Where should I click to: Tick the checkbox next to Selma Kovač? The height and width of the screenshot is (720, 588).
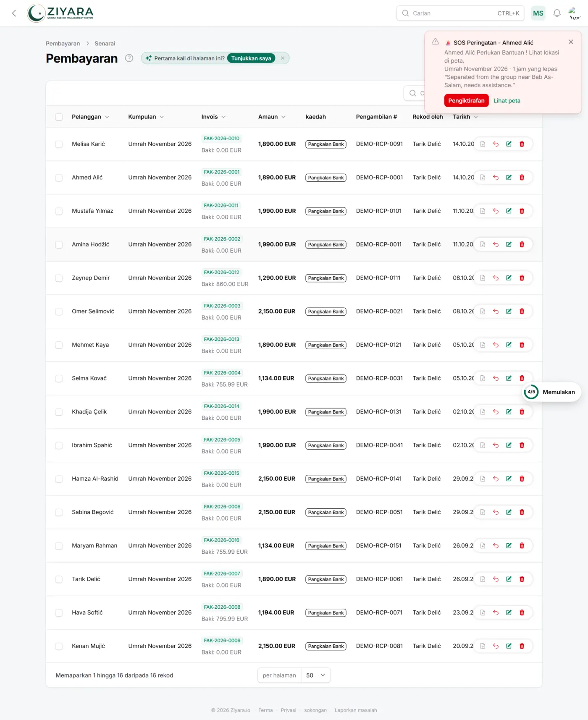click(x=59, y=378)
